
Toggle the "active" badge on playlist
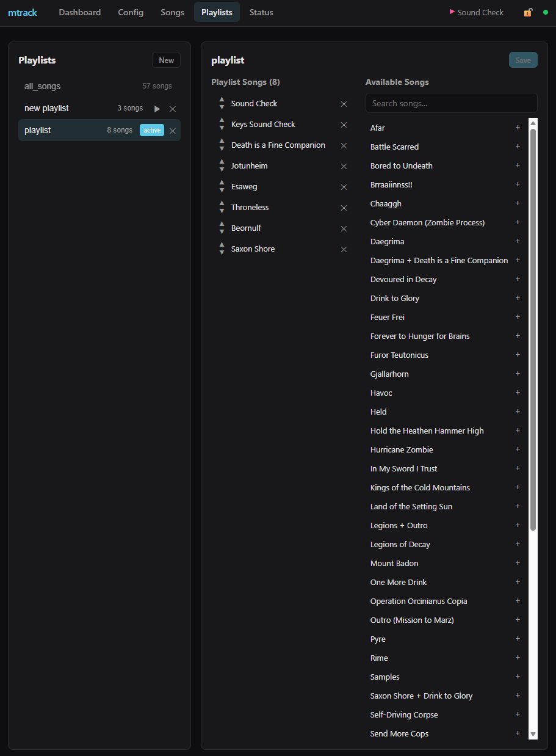151,130
